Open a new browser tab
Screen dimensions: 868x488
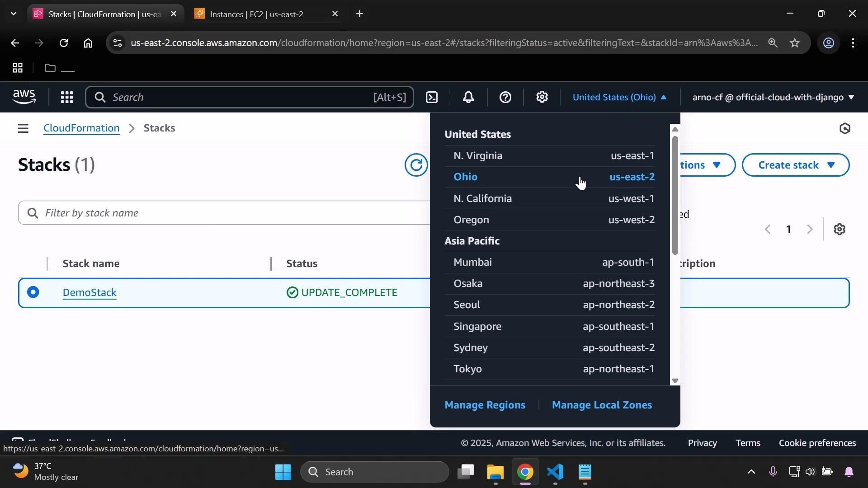[359, 14]
